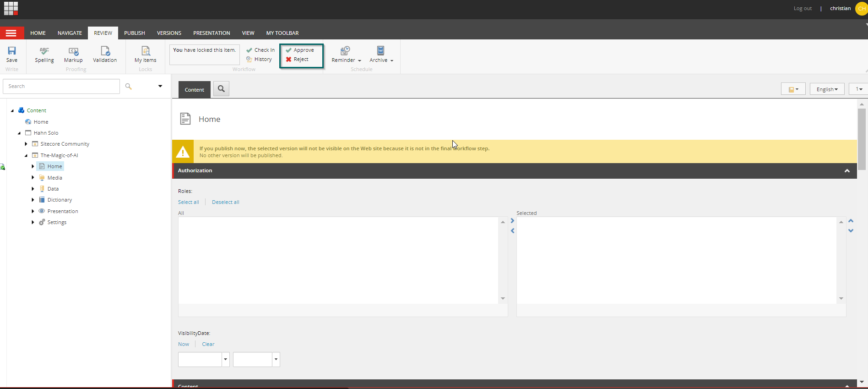Collapse the Authorization section
Viewport: 868px width, 389px height.
(x=847, y=171)
